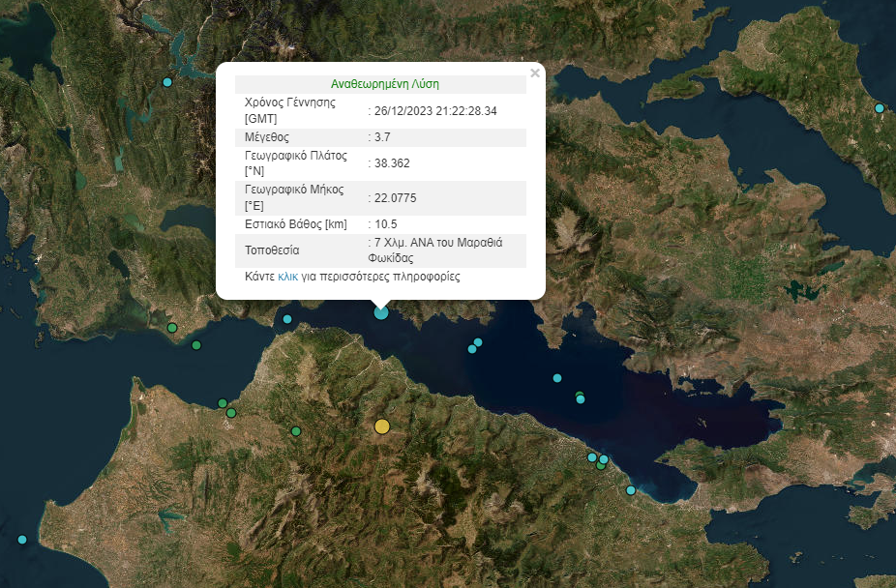The height and width of the screenshot is (588, 896).
Task: Click the focal depth value '10.5'
Action: pyautogui.click(x=386, y=224)
